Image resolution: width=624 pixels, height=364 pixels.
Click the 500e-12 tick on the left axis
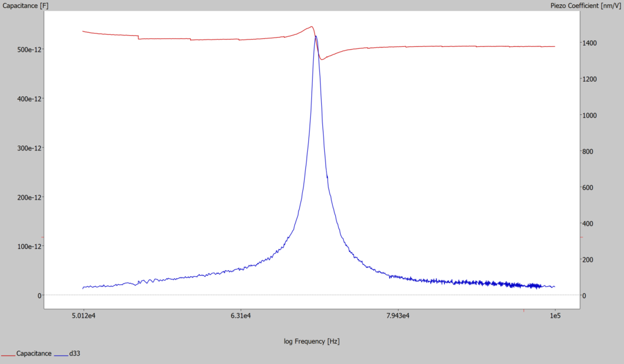pos(29,49)
